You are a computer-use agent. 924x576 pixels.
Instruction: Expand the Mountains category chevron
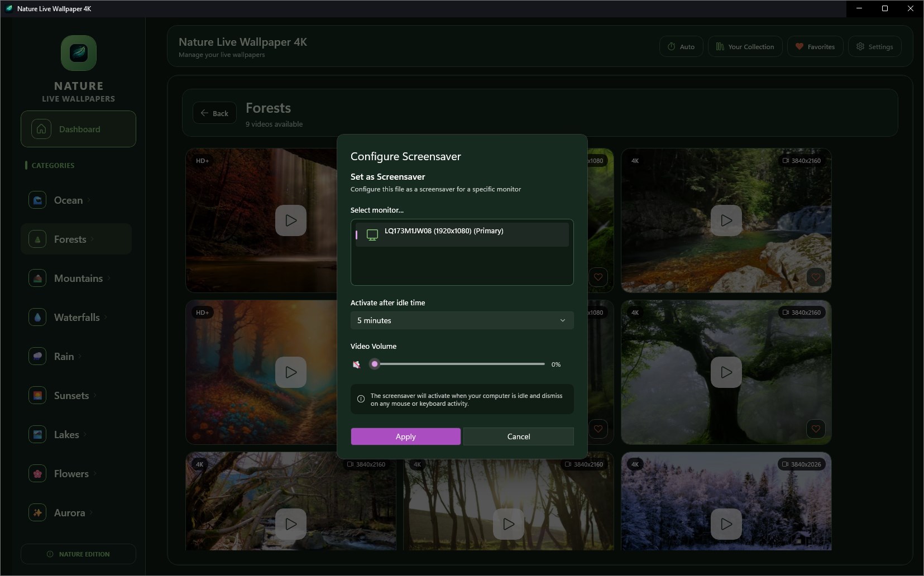[x=109, y=279]
